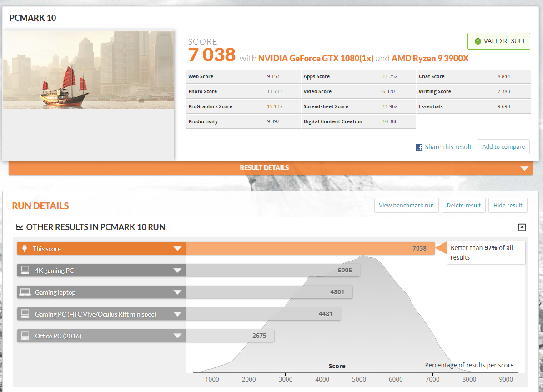
Task: Click the Photo Score label
Action: pos(202,92)
